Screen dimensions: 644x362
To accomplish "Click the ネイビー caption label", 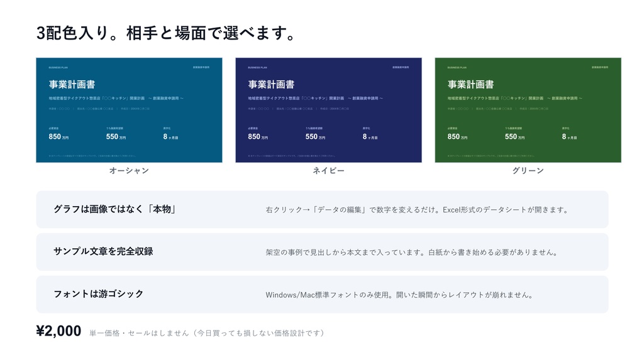I will tap(328, 170).
